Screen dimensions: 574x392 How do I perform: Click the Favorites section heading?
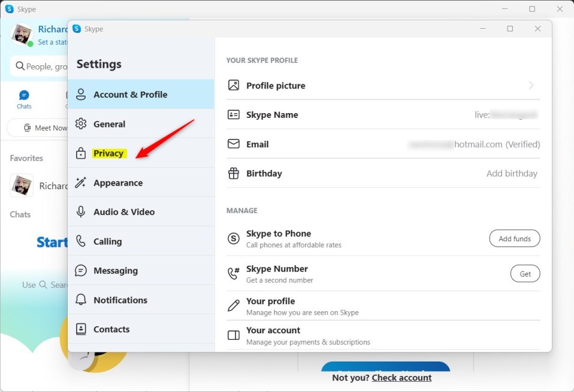pos(26,158)
